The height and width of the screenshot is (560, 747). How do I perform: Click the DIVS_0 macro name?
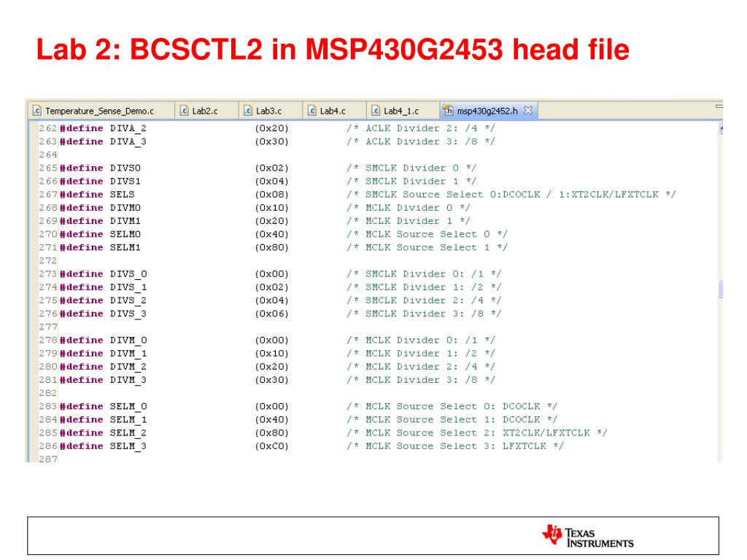(x=128, y=274)
